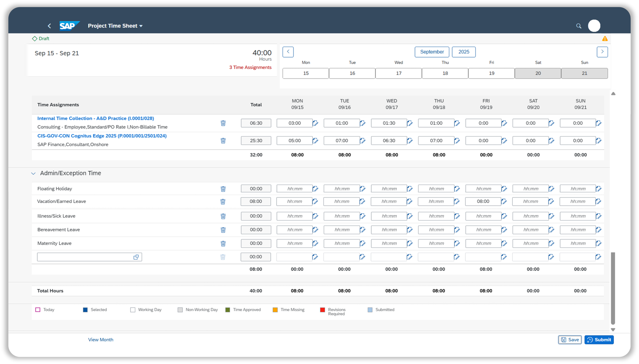Go to the previous week in calendar
Image resolution: width=639 pixels, height=364 pixels.
(x=288, y=52)
